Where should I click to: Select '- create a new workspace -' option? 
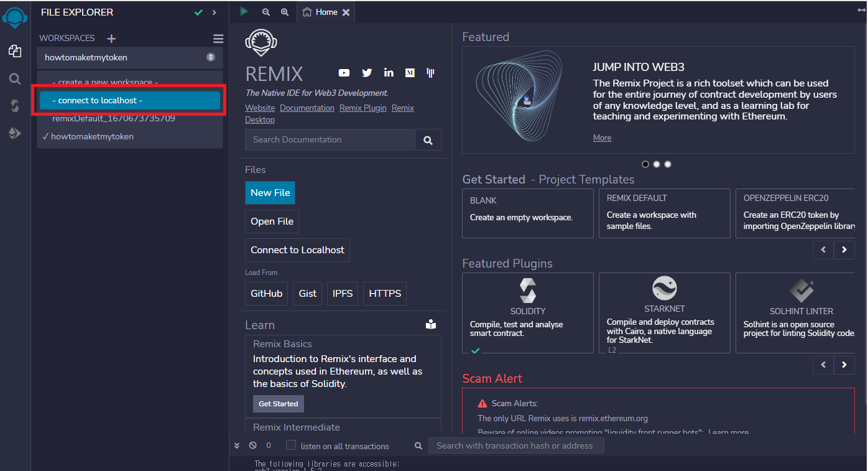105,82
